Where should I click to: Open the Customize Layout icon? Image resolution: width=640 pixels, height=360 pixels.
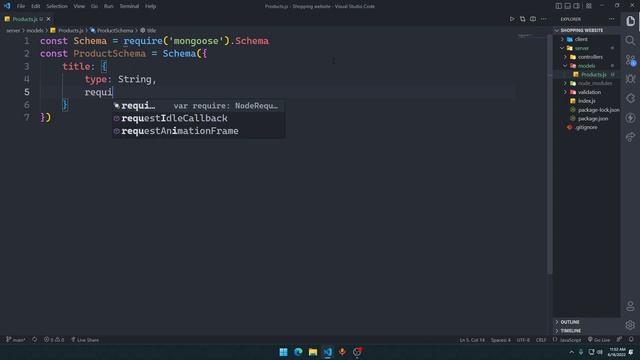(589, 6)
